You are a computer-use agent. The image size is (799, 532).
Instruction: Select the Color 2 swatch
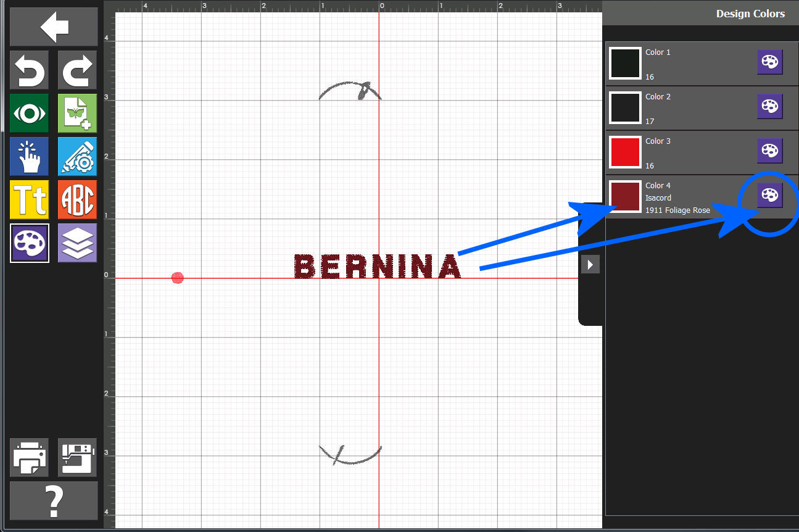[625, 108]
